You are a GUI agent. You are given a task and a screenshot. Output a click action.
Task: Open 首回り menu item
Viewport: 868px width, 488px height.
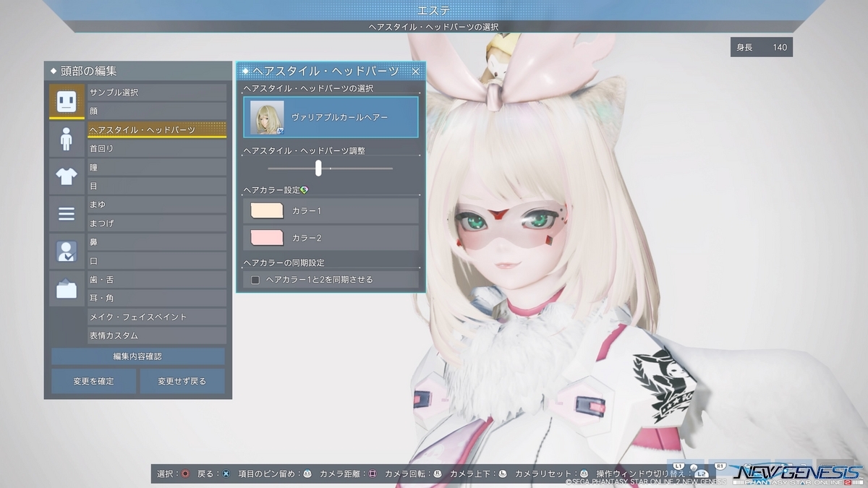click(x=157, y=148)
